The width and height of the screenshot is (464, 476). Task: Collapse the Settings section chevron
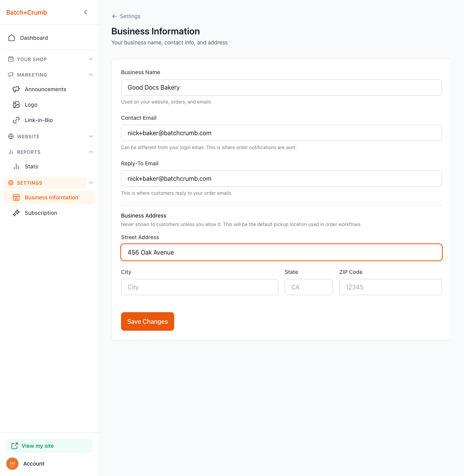pyautogui.click(x=91, y=183)
